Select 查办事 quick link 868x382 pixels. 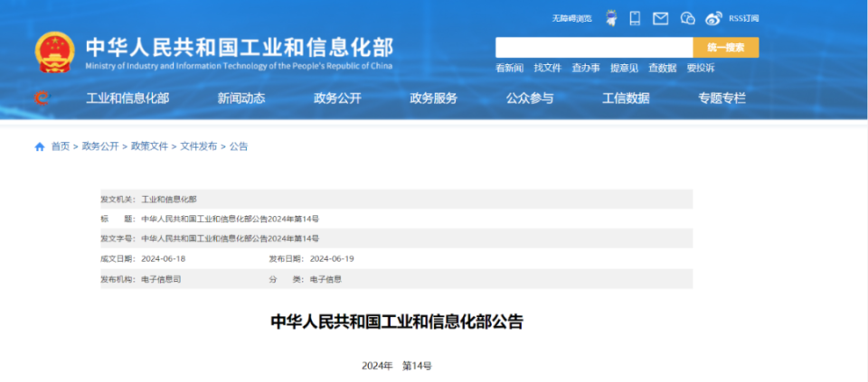point(586,69)
